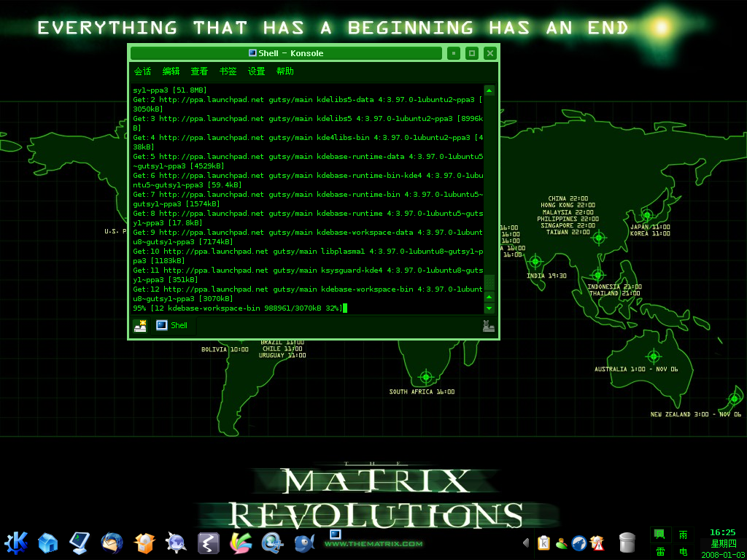Click the Konsole scrollbar top up arrow
The image size is (747, 560).
click(489, 90)
